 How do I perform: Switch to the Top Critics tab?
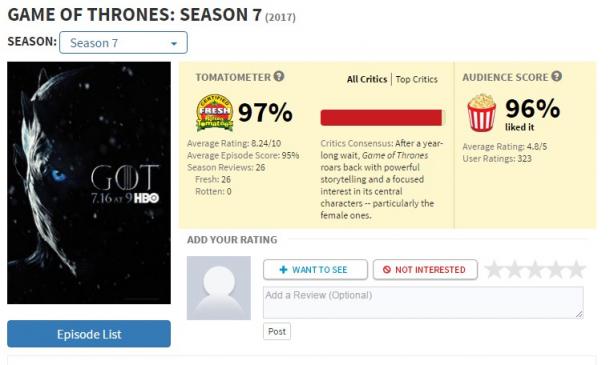(x=417, y=79)
